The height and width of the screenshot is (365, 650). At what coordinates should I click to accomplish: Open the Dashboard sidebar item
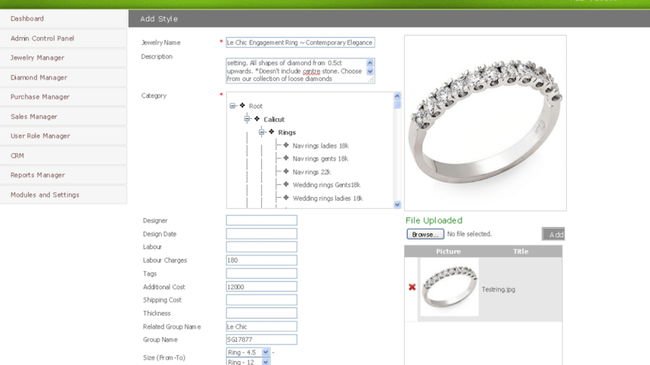tap(63, 19)
